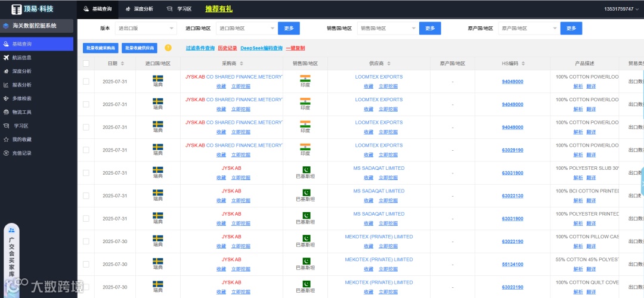The height and width of the screenshot is (298, 644).
Task: Sort by 采购商 column arrows
Action: tap(241, 64)
